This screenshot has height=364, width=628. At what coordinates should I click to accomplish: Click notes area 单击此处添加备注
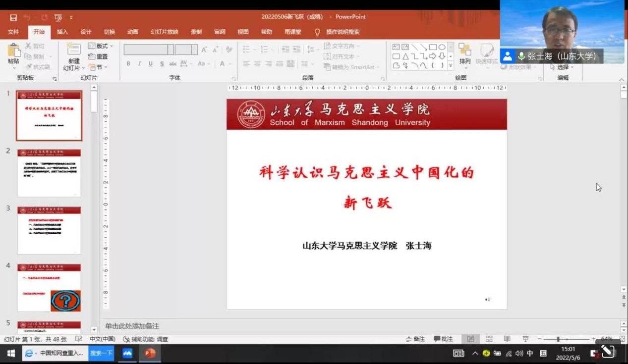tap(132, 326)
